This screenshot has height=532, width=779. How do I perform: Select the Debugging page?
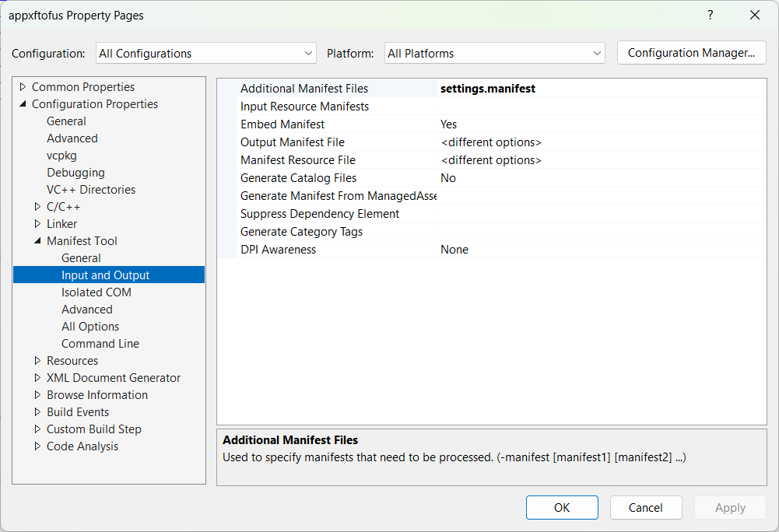click(x=75, y=173)
